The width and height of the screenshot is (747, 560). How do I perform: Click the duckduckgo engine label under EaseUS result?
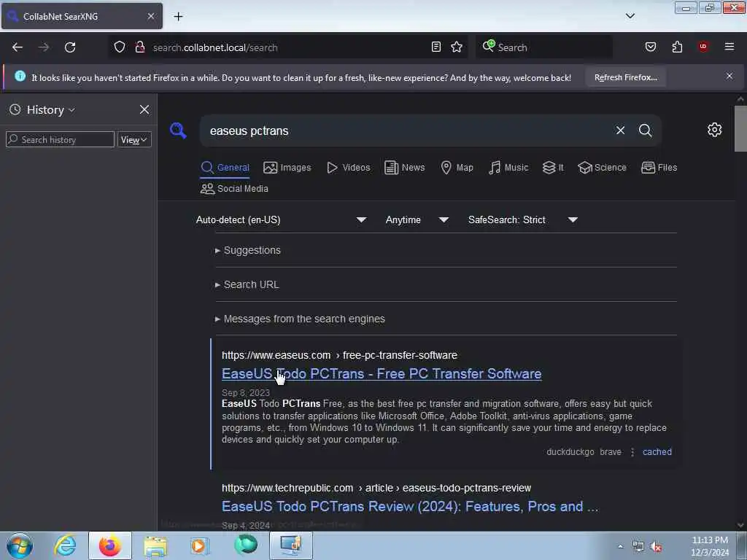[x=570, y=452]
